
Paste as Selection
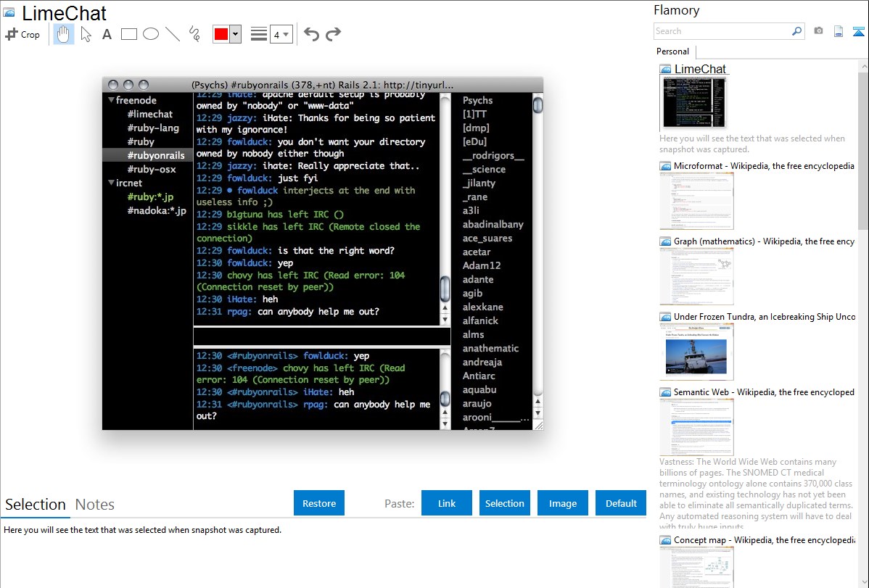[505, 503]
